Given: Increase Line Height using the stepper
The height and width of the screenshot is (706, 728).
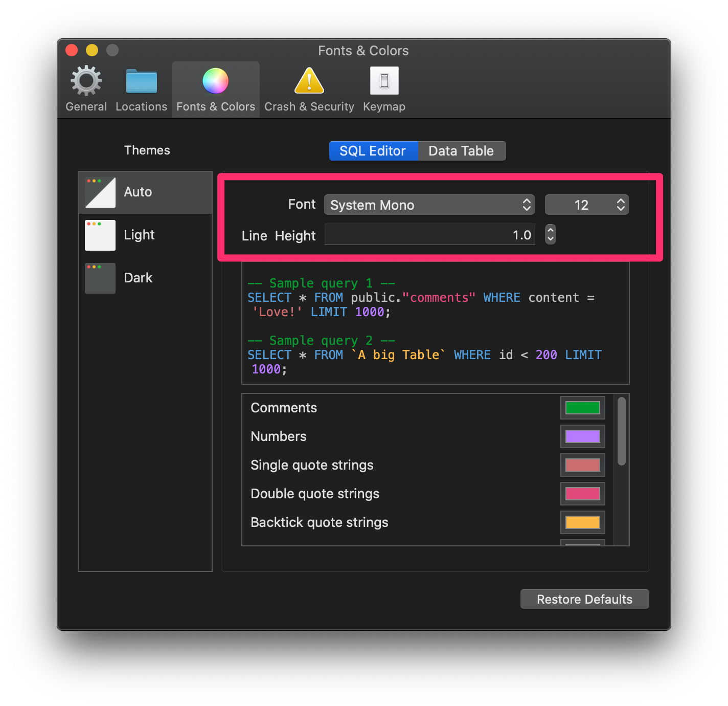Looking at the screenshot, I should tap(551, 231).
